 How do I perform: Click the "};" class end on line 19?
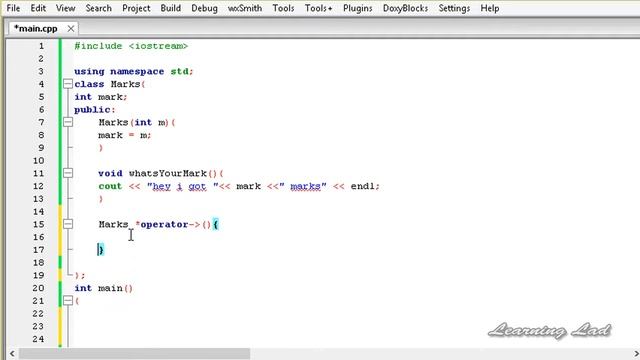[x=80, y=276]
